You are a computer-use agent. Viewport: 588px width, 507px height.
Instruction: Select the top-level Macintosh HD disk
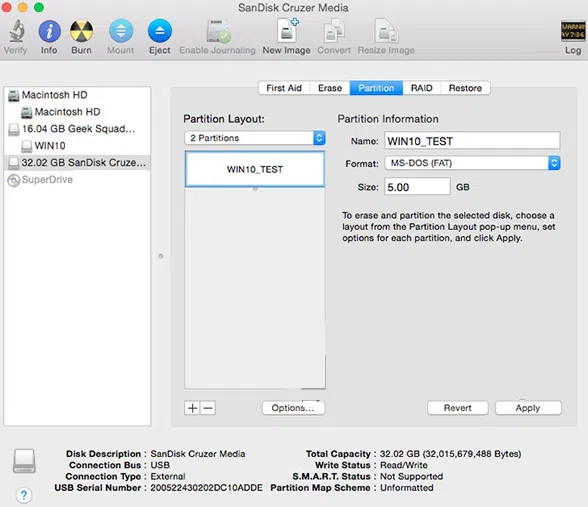[77, 95]
